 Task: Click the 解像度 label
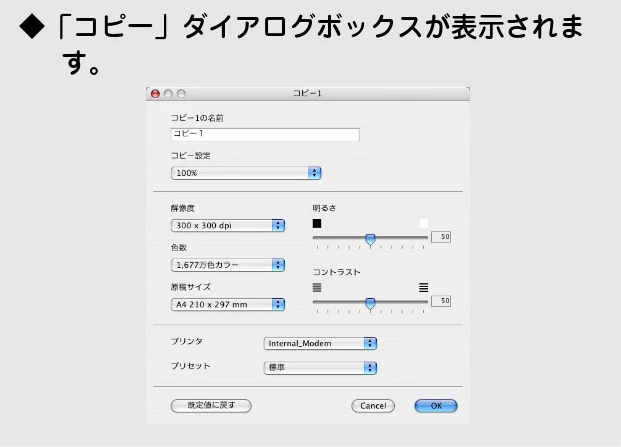(183, 208)
